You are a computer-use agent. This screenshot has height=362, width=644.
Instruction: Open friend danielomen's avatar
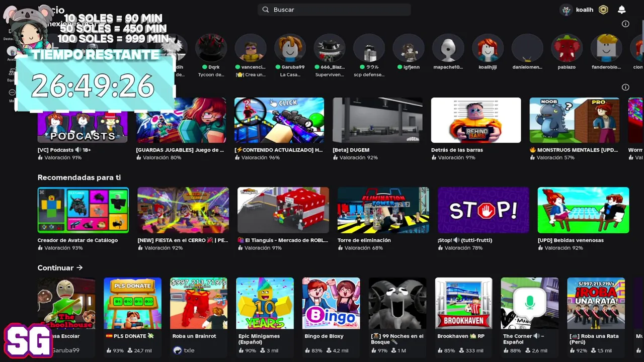[x=527, y=48]
